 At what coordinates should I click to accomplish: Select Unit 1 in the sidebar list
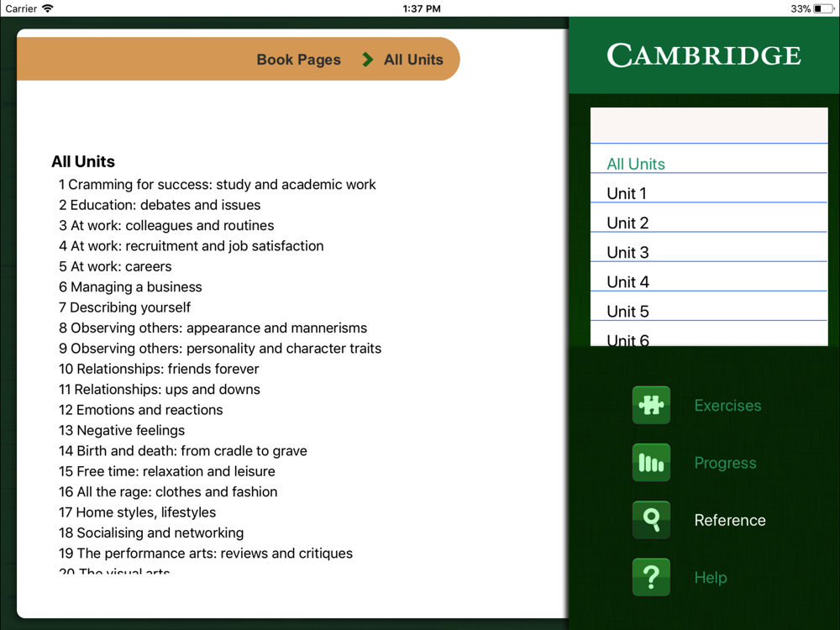(x=709, y=188)
